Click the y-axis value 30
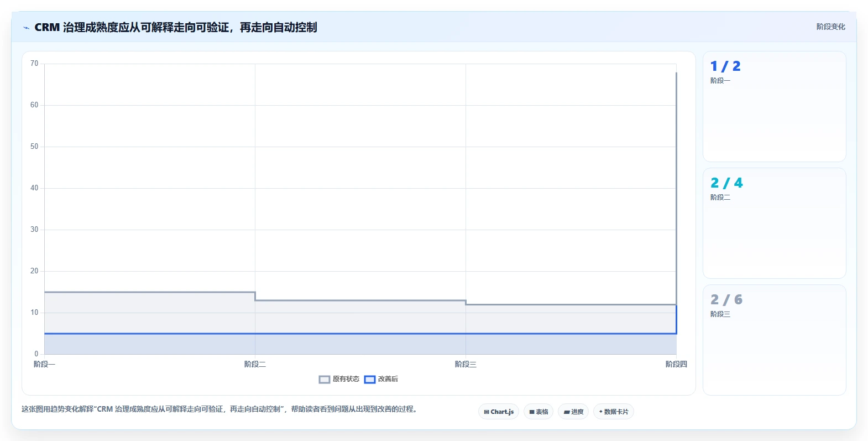Image resolution: width=868 pixels, height=441 pixels. click(x=34, y=230)
